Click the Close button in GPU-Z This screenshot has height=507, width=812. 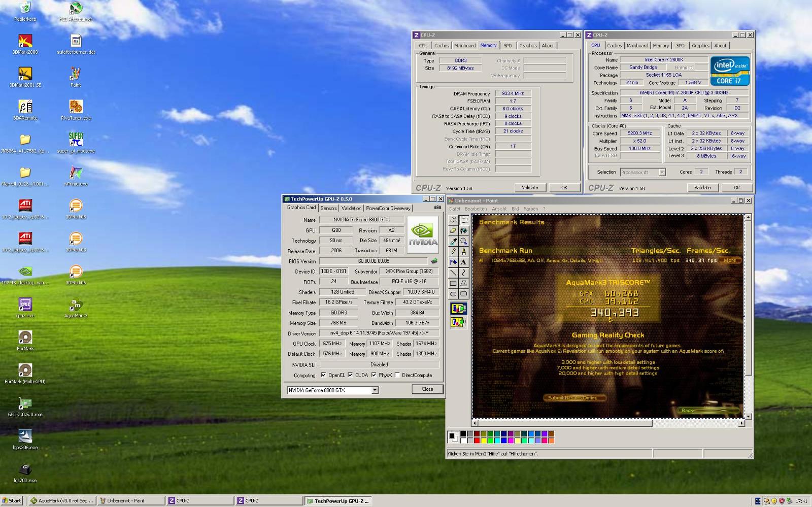427,389
